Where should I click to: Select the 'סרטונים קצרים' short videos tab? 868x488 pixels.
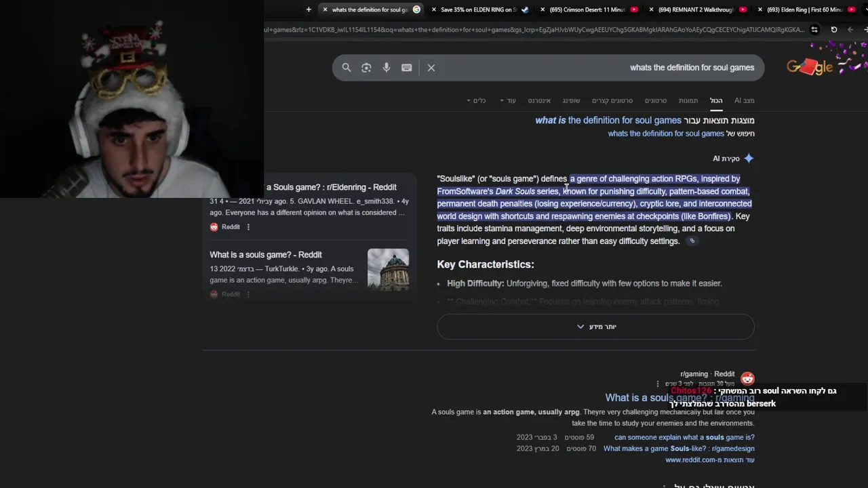point(612,100)
